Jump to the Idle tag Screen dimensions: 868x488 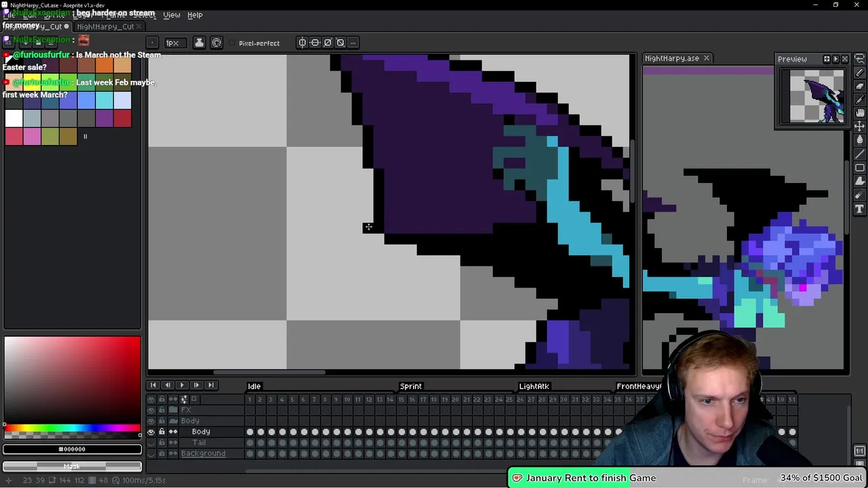click(254, 386)
